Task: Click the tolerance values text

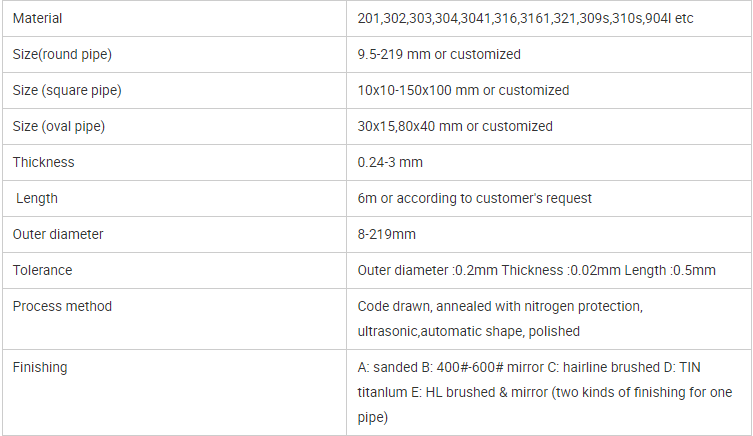Action: pyautogui.click(x=536, y=270)
